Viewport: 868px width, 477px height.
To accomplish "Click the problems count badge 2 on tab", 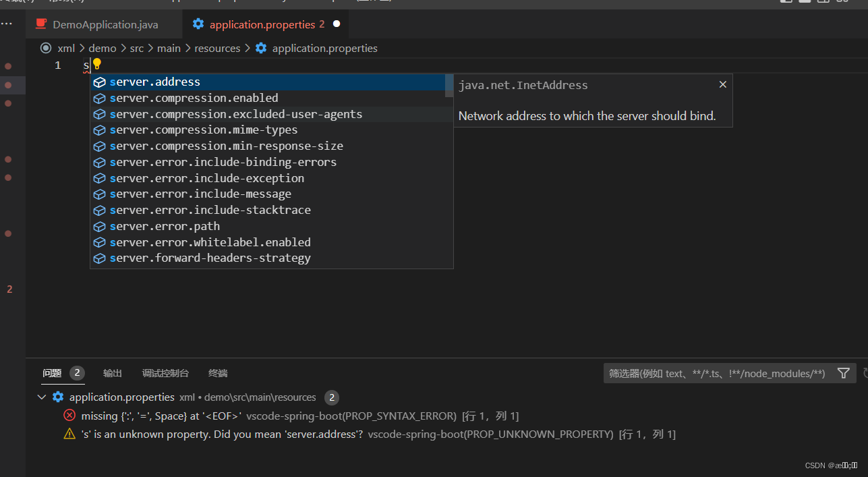I will point(77,373).
